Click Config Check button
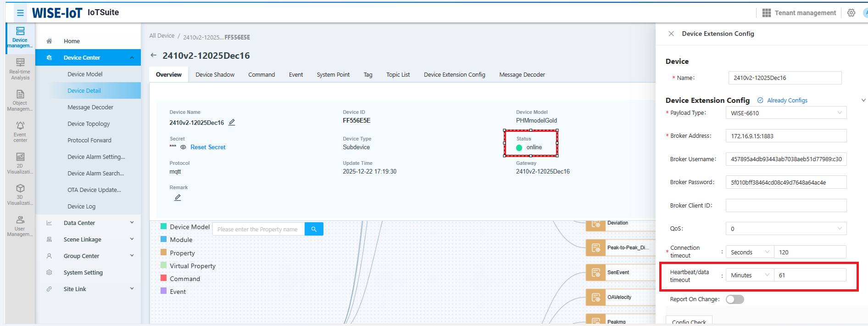Screen dimensions: 868x326 (x=689, y=321)
